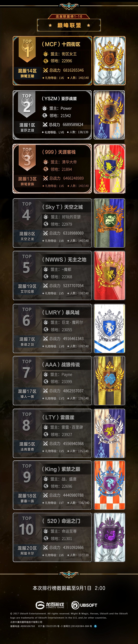Click the AAA 战狼传说 striped banner
The image size is (138, 644).
pyautogui.click(x=109, y=381)
